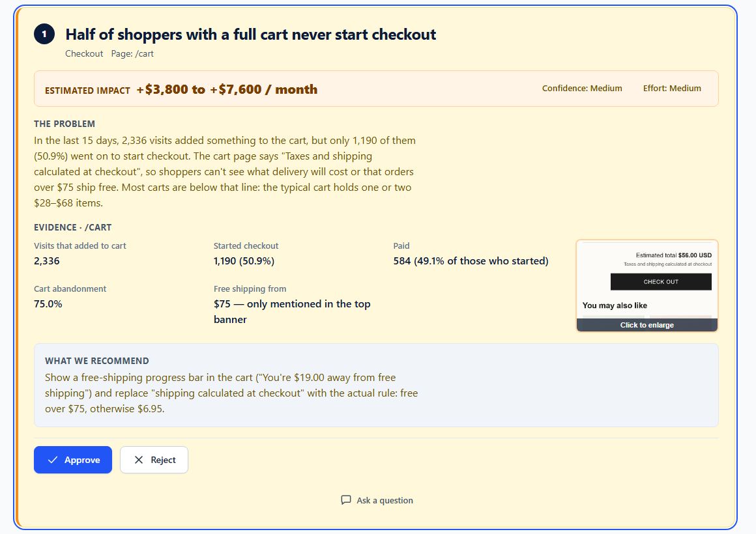
Task: Click the 'Free shipping from' label
Action: click(250, 288)
